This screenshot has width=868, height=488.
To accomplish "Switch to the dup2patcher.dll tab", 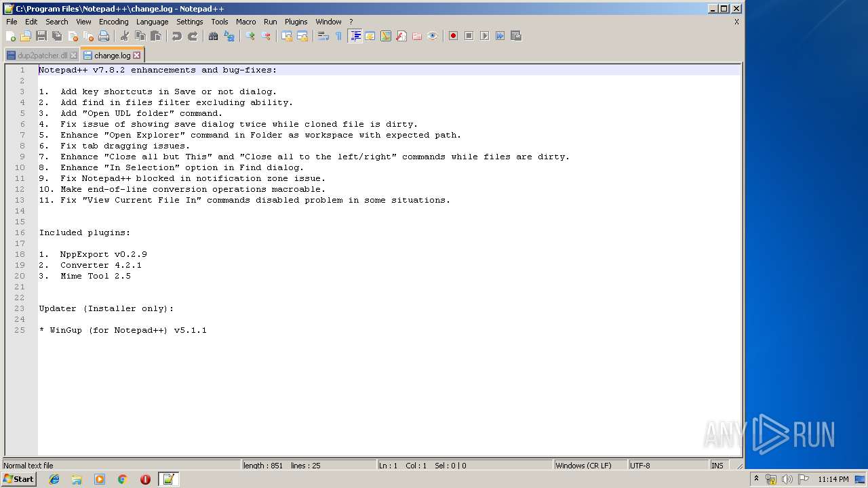I will pos(42,56).
